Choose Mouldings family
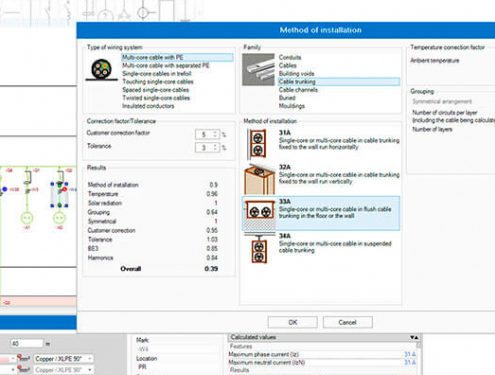The width and height of the screenshot is (495, 375). (292, 106)
